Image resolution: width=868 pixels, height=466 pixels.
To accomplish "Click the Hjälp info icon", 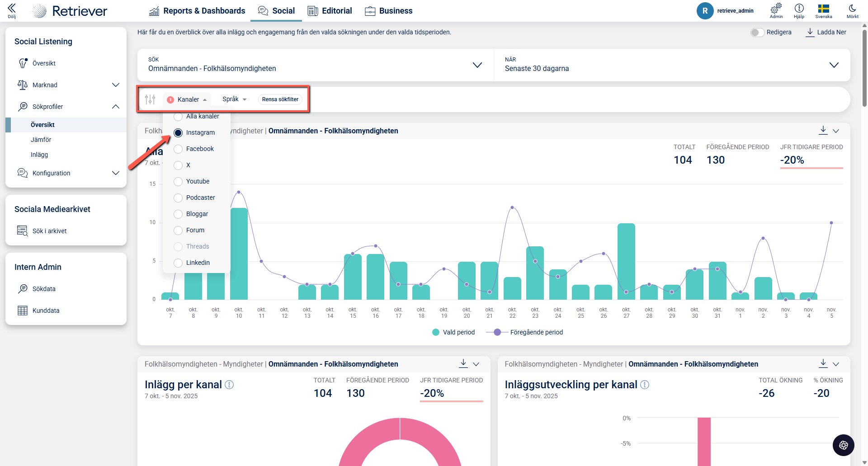I will point(799,9).
